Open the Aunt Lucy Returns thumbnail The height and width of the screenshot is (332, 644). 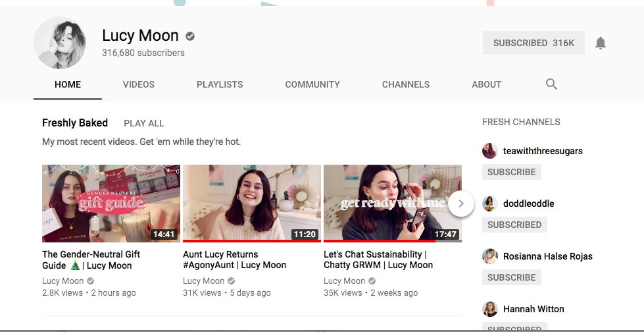[252, 204]
